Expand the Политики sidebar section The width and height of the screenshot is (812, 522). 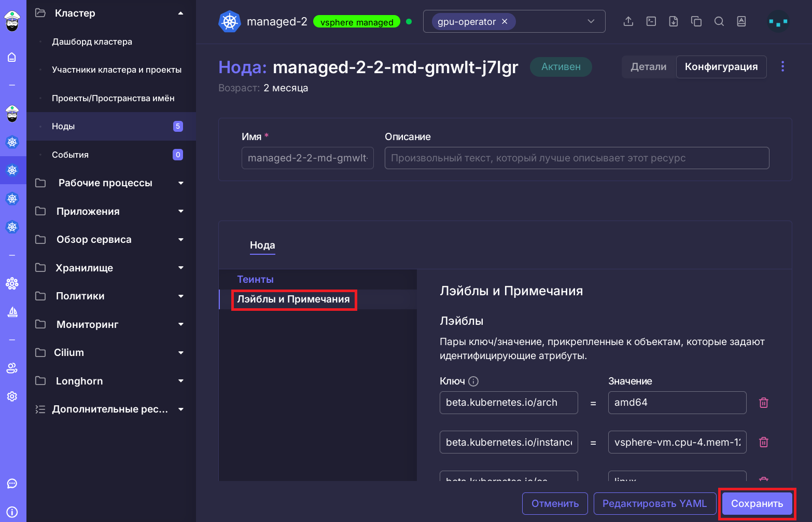[x=181, y=296]
